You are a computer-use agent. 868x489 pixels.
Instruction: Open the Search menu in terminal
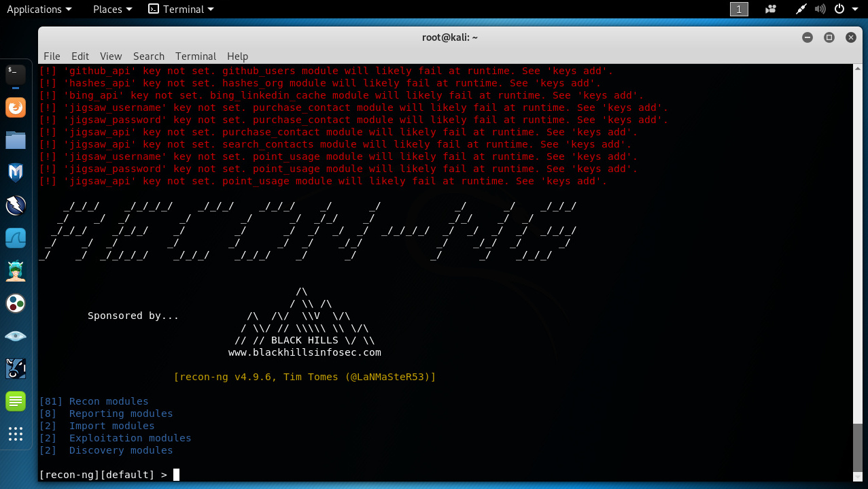click(148, 56)
